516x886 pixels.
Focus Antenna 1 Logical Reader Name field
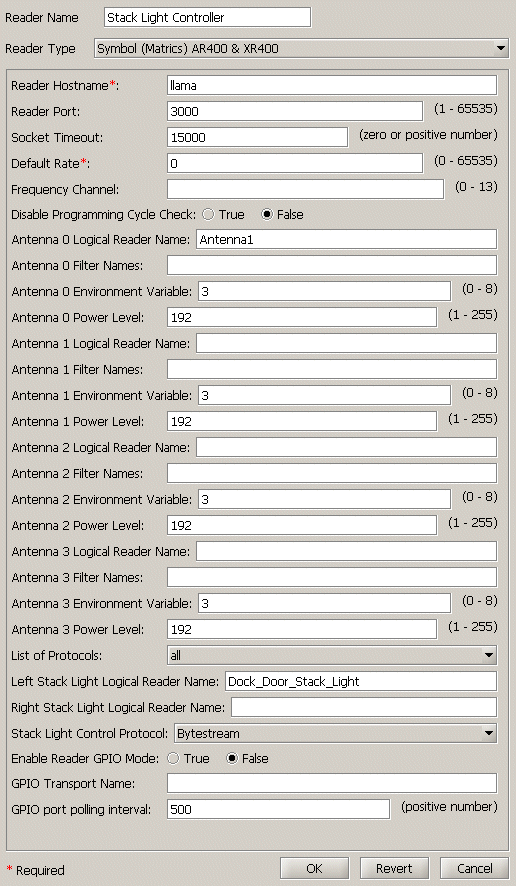point(347,344)
